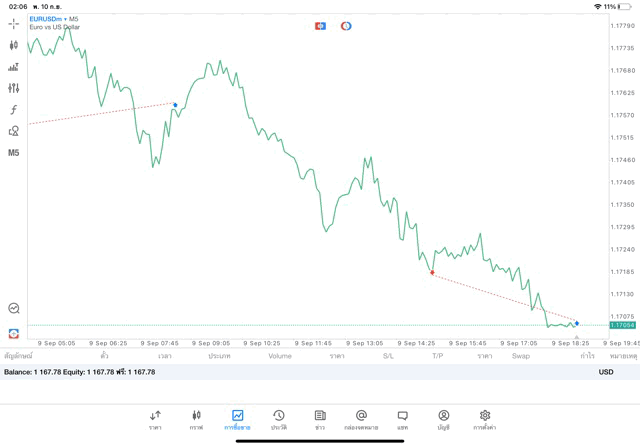Change chart type via candlestick icon
This screenshot has height=447, width=640.
pyautogui.click(x=14, y=45)
